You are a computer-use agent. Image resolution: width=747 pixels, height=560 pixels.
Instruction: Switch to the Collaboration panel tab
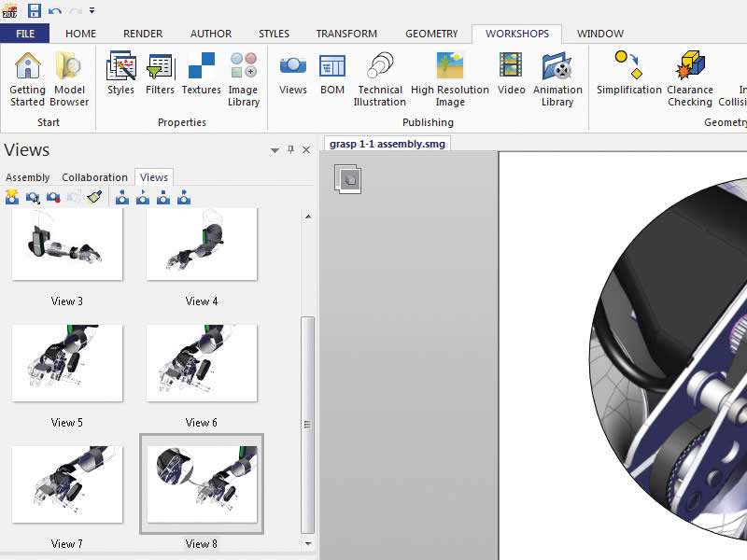pyautogui.click(x=94, y=177)
